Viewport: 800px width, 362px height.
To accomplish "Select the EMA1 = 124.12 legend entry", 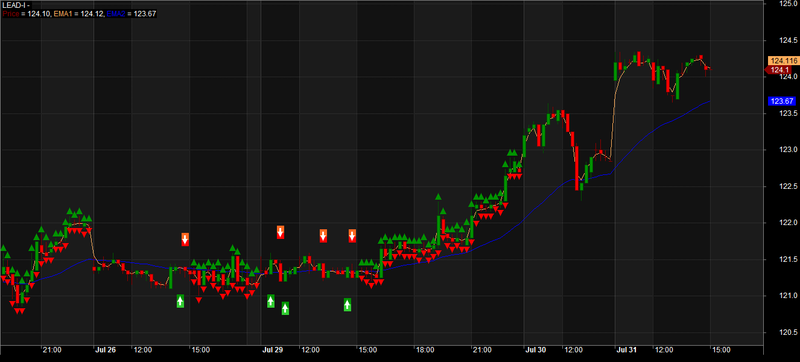I will click(x=78, y=14).
